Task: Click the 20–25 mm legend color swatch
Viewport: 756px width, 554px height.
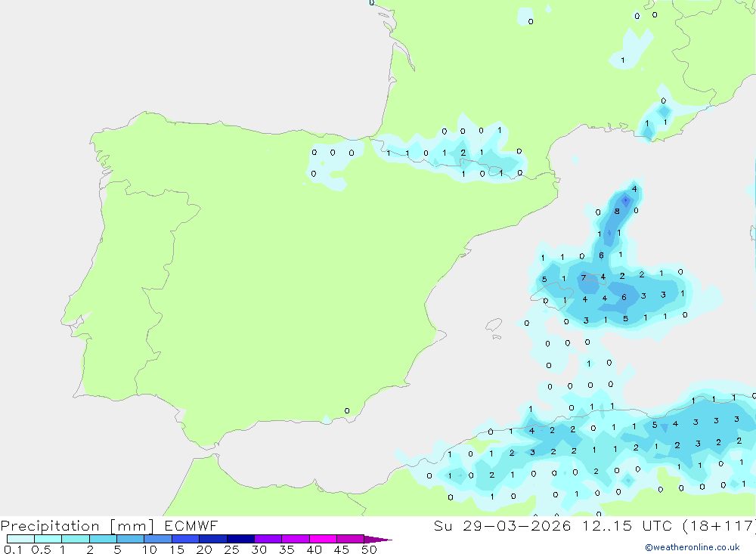Action: tap(213, 539)
